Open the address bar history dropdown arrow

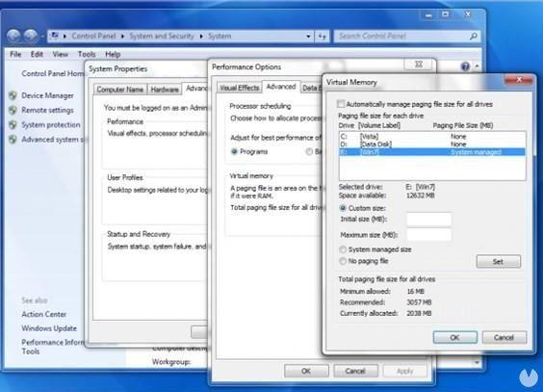click(308, 36)
